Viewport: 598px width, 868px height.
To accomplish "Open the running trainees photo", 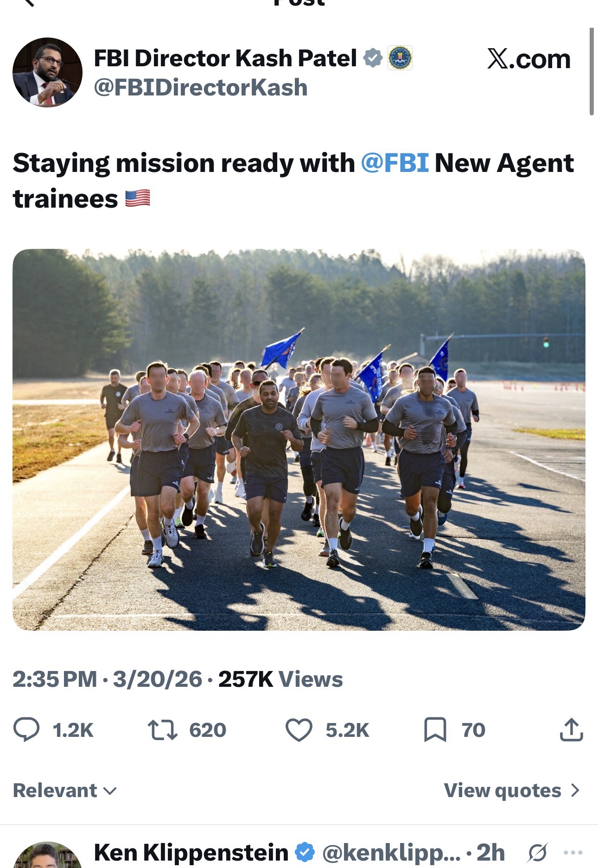I will [x=299, y=440].
